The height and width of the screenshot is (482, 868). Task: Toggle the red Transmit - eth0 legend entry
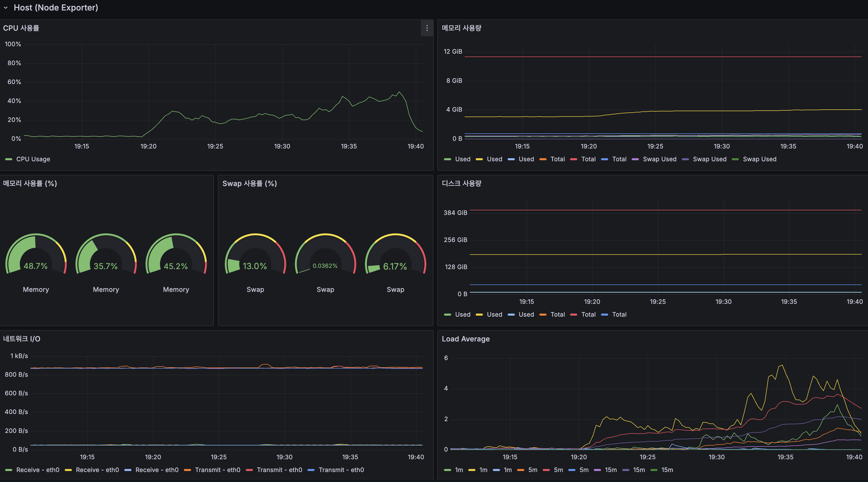tap(279, 470)
